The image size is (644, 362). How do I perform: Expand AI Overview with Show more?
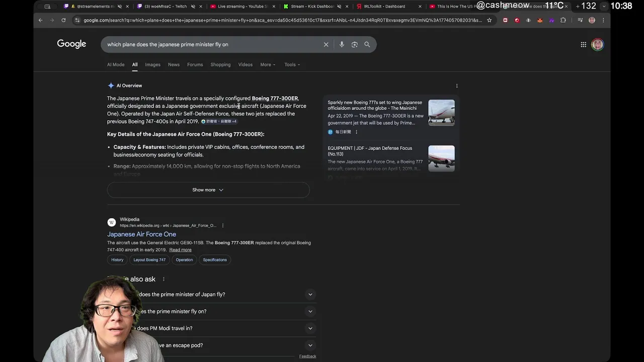[208, 190]
